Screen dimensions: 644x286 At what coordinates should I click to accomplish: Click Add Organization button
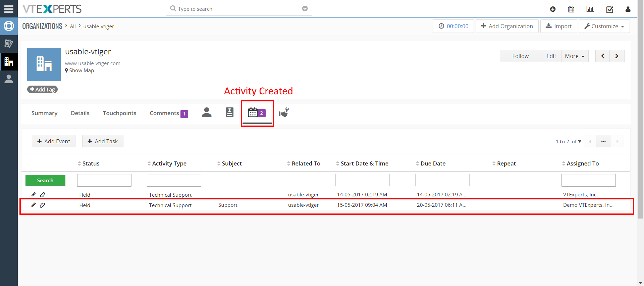click(x=507, y=26)
